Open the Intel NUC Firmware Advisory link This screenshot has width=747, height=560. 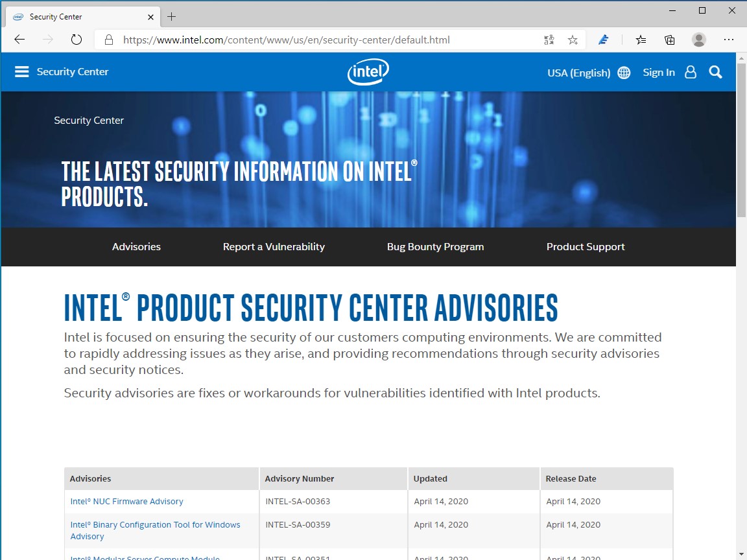(126, 501)
